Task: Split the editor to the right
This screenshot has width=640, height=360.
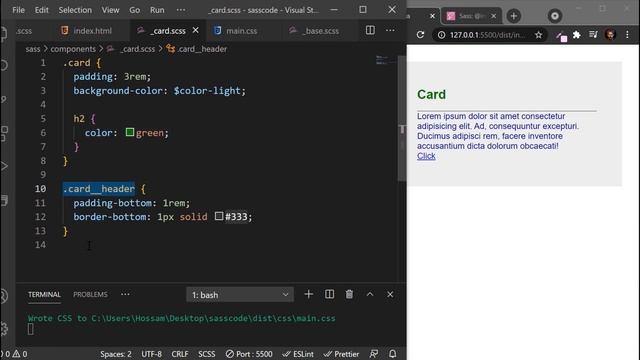Action: pos(370,30)
